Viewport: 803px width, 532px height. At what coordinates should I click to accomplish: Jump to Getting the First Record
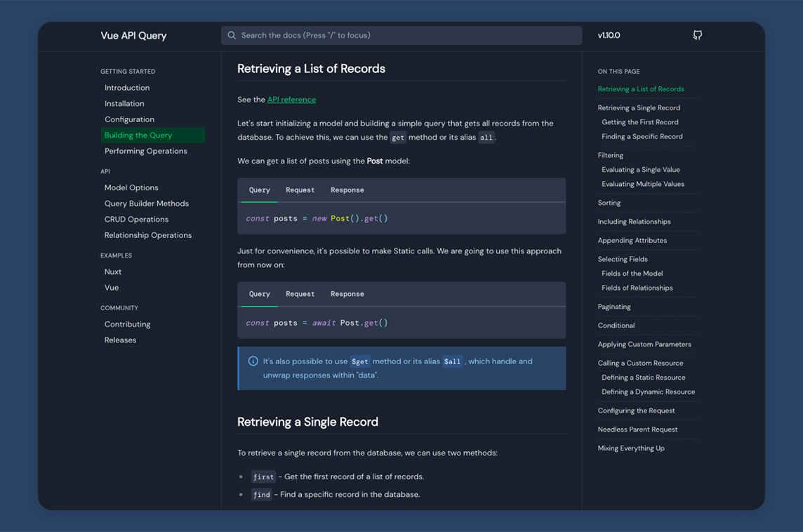[x=639, y=122]
